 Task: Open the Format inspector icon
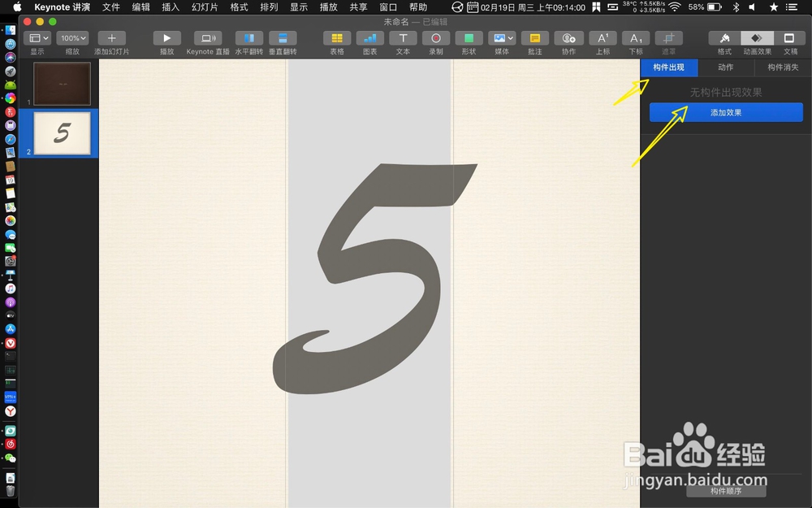(723, 37)
